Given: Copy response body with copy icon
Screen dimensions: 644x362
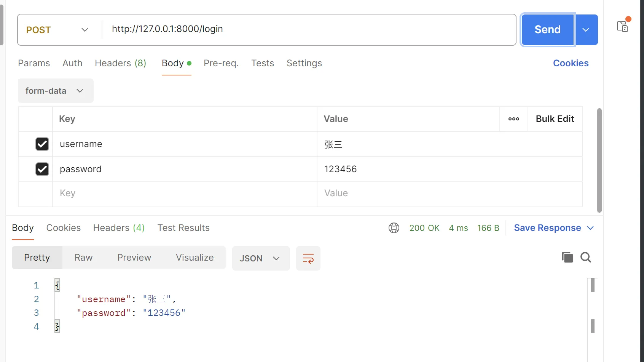Looking at the screenshot, I should tap(567, 258).
